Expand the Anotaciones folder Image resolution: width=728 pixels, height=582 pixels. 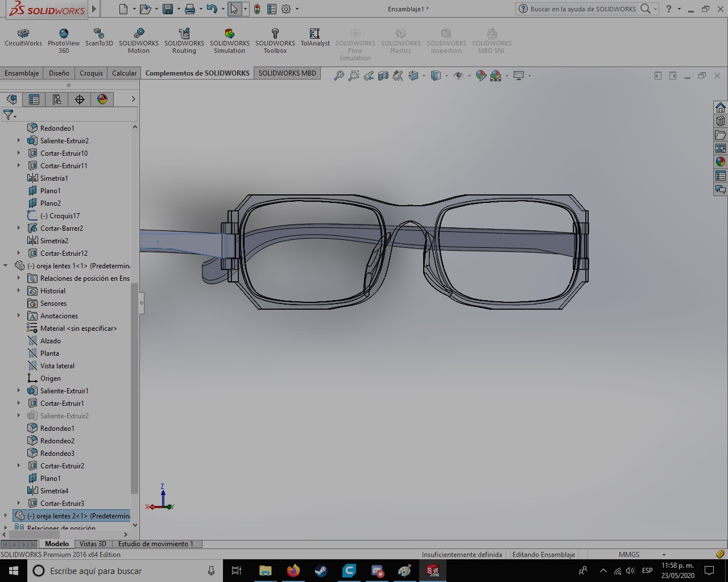19,316
